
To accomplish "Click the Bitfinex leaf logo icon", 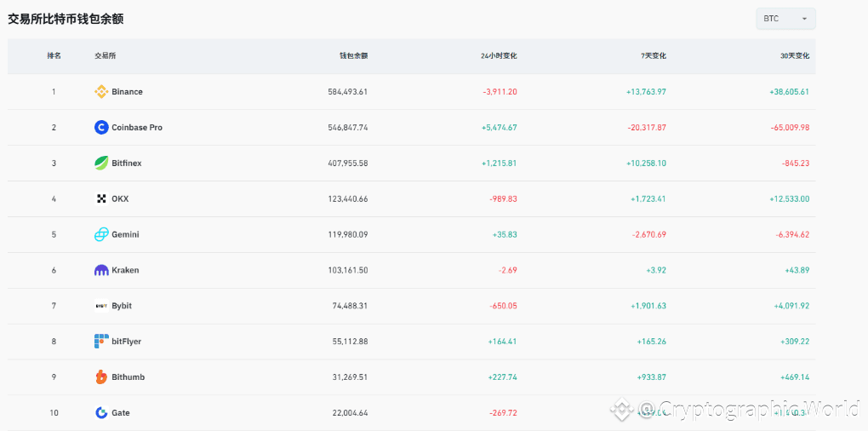I will coord(101,164).
